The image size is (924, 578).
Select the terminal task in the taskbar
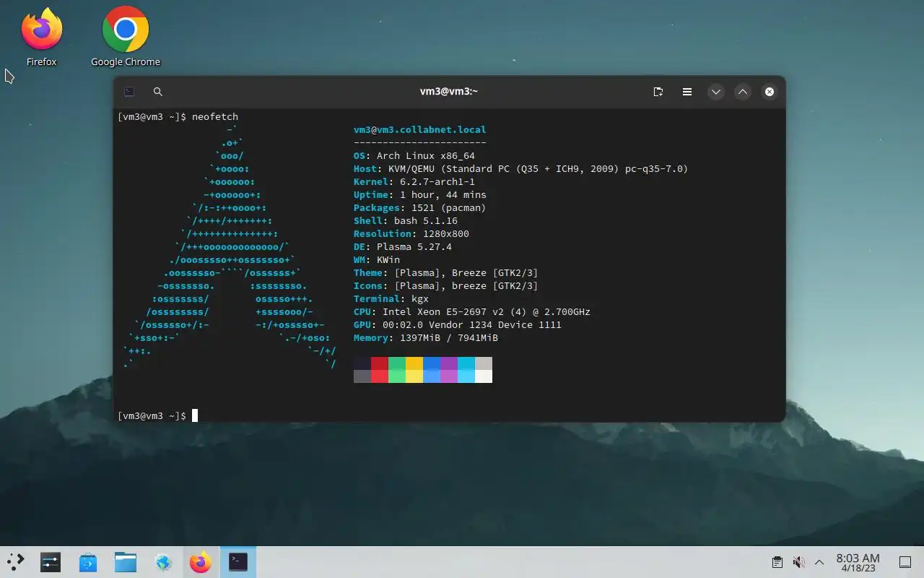(x=238, y=562)
